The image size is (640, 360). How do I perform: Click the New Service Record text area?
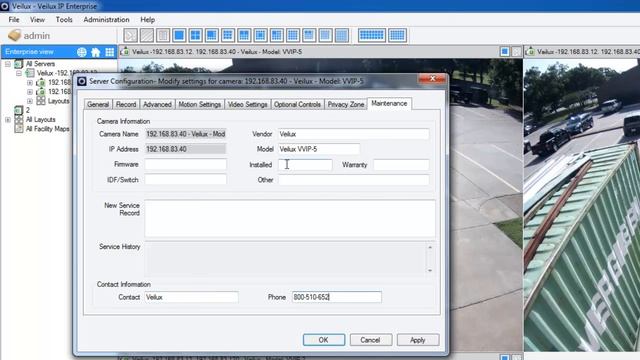(290, 218)
